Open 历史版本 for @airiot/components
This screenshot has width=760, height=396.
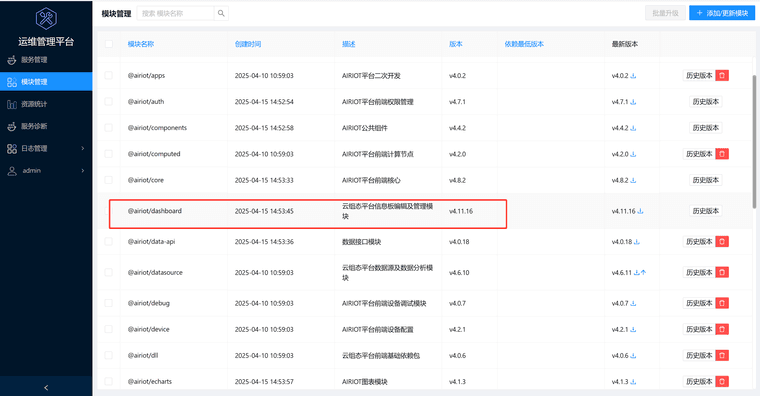click(x=705, y=128)
